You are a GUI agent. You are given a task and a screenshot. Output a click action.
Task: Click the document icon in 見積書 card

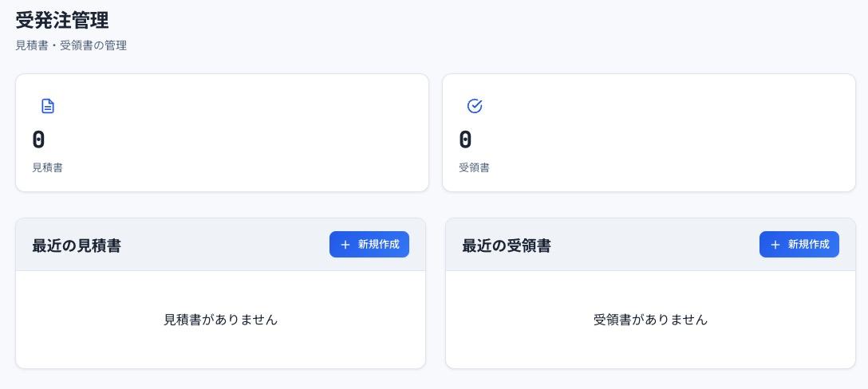point(48,106)
